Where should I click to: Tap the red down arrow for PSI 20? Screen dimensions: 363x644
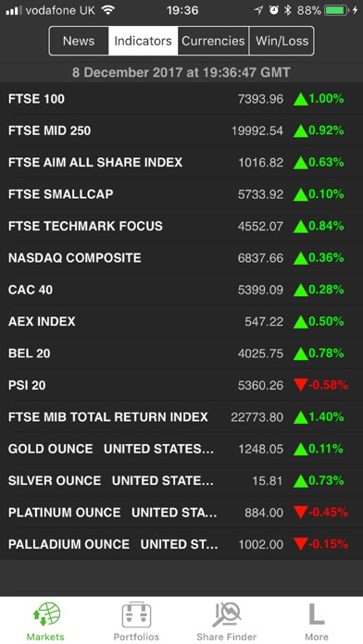[301, 385]
